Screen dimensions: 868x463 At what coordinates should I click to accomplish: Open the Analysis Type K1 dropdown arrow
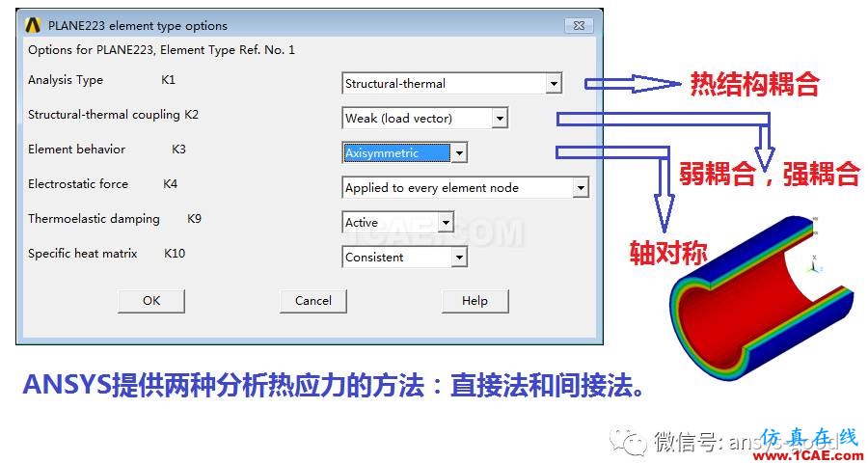click(553, 84)
